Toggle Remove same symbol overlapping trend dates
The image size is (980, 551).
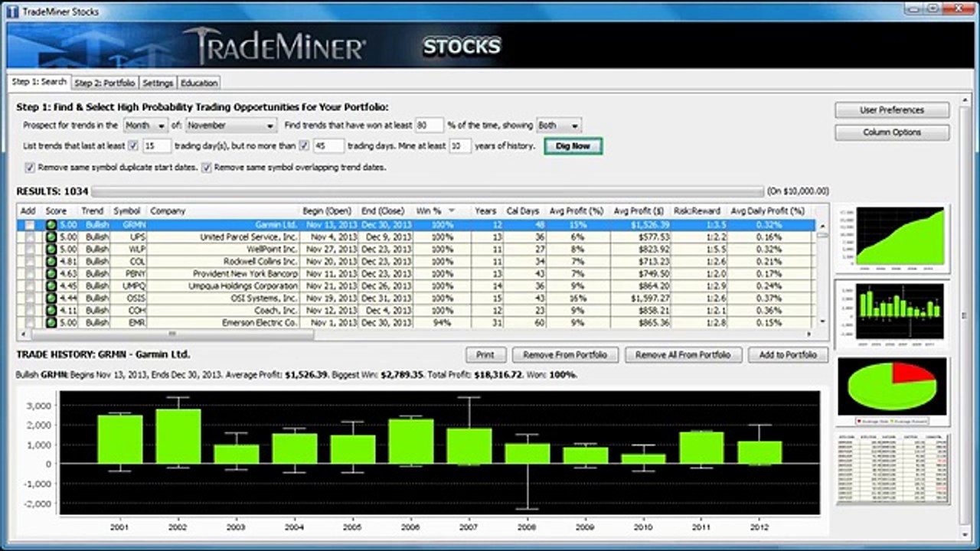click(207, 167)
